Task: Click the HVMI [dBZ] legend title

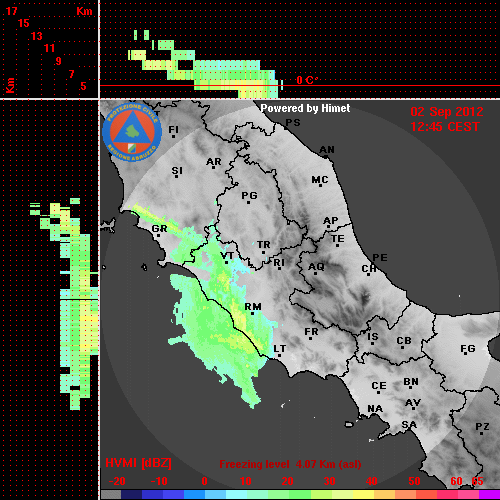Action: (138, 463)
